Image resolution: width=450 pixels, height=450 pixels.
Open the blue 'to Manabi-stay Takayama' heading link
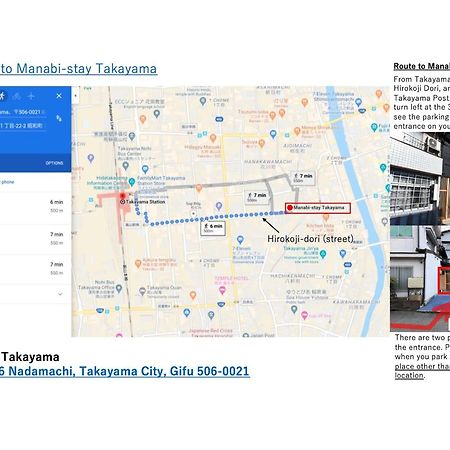78,69
